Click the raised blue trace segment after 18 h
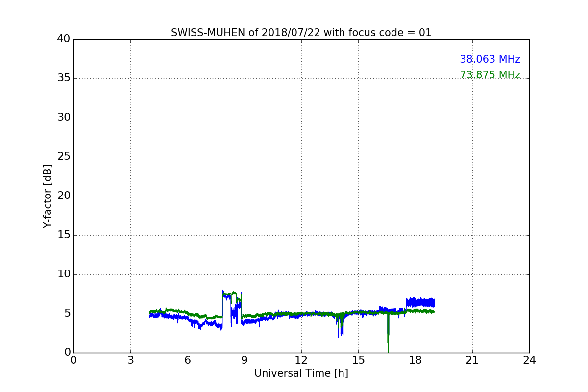Viewport: 588px width, 392px height. pos(420,302)
